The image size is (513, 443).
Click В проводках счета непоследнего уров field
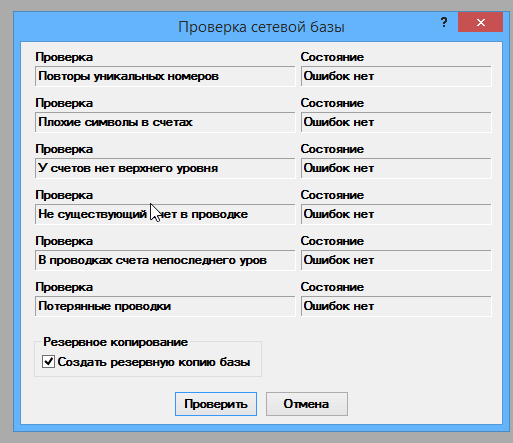pos(165,260)
